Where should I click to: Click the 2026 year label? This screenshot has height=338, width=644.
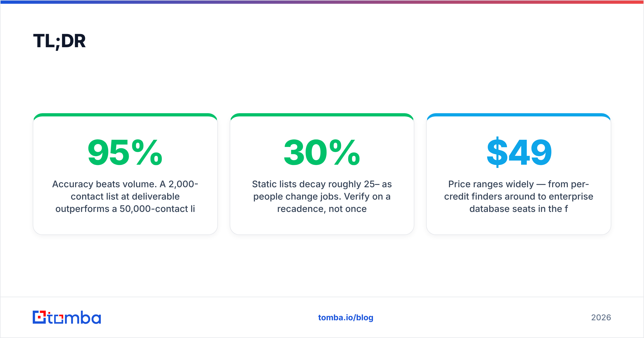[x=601, y=318]
